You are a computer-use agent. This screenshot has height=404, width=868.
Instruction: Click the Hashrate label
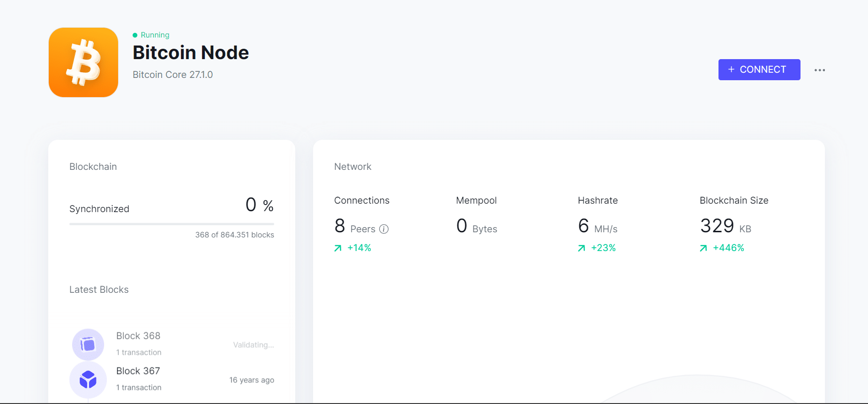pyautogui.click(x=598, y=200)
